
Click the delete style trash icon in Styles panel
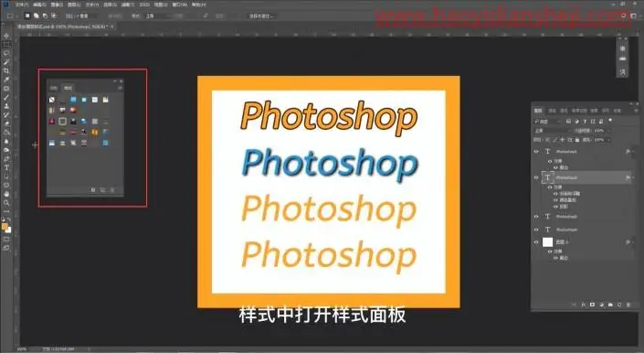point(112,190)
